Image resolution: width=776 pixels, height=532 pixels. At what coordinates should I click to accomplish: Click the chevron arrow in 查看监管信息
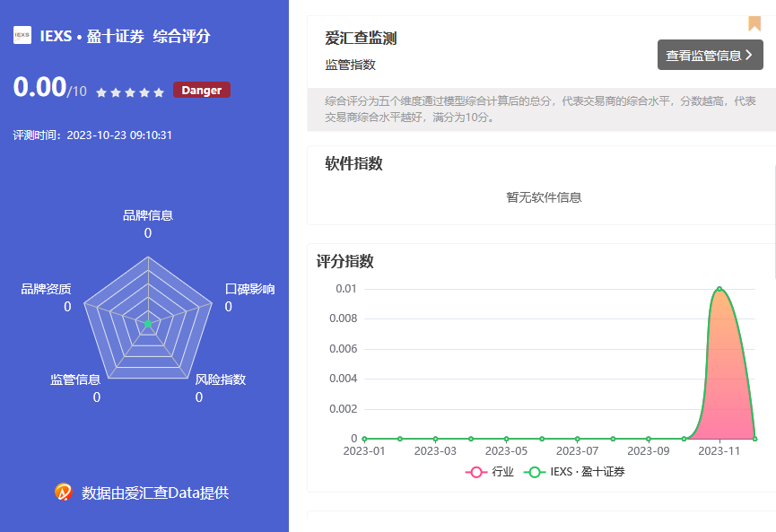749,55
